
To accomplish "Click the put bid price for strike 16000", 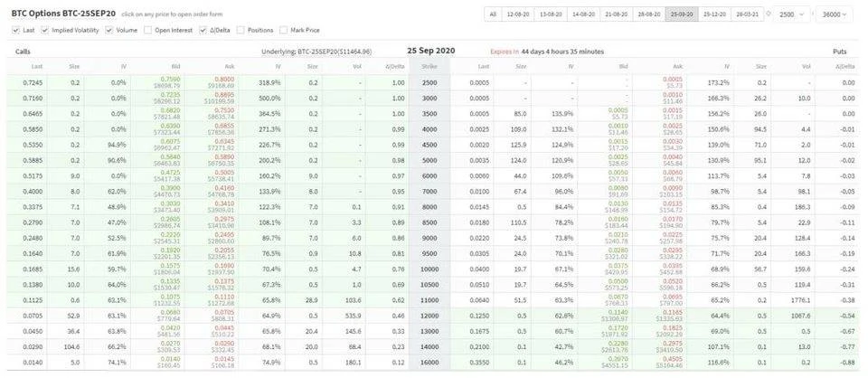I will [x=620, y=361].
